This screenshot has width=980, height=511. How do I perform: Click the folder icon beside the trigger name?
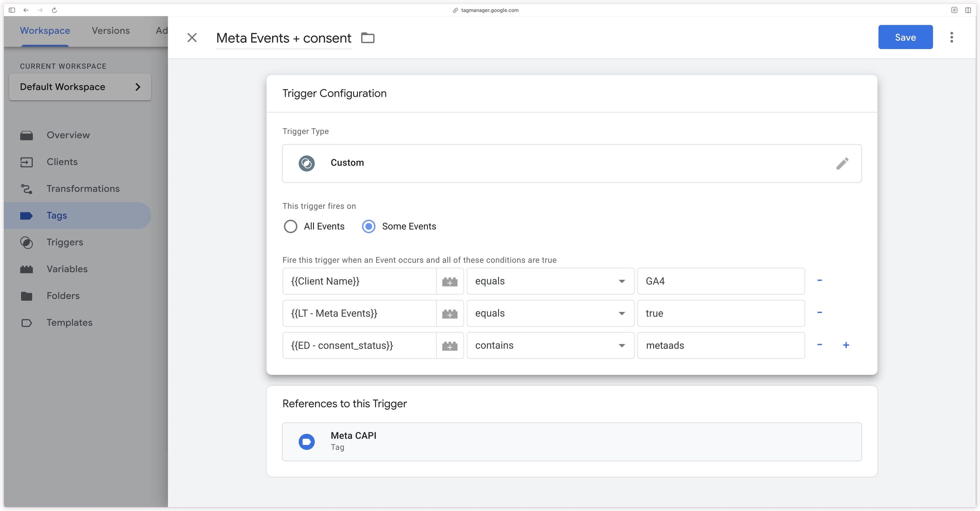367,38
